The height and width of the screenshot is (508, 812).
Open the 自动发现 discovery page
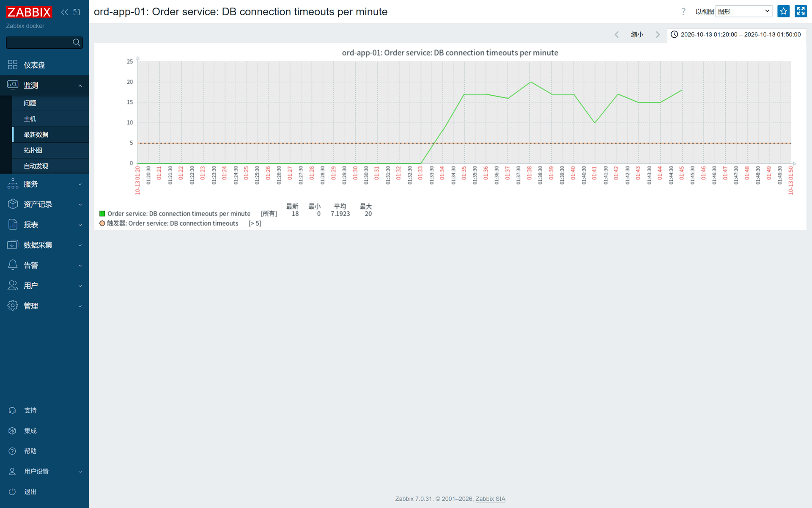click(x=50, y=166)
